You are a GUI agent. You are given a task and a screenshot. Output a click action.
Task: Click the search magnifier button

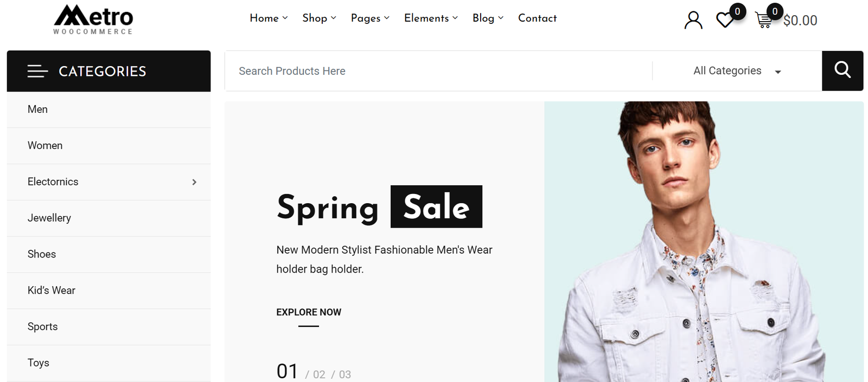point(842,70)
